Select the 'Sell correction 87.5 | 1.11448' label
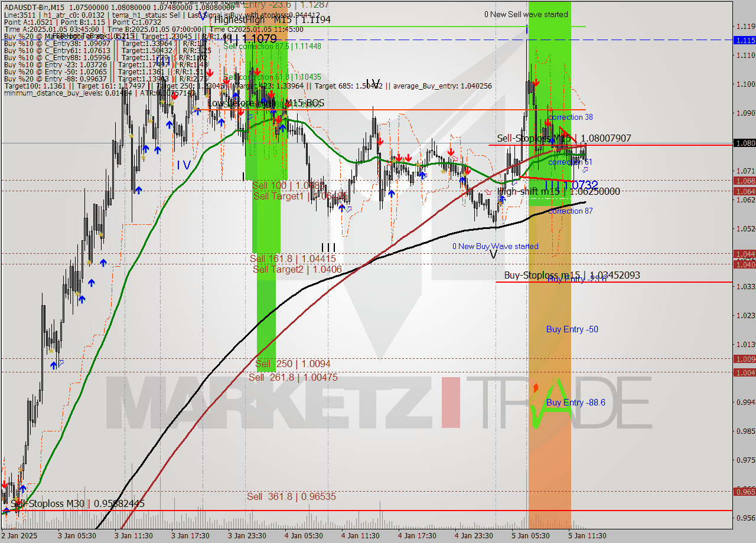Viewport: 756px width, 543px height. [x=272, y=46]
